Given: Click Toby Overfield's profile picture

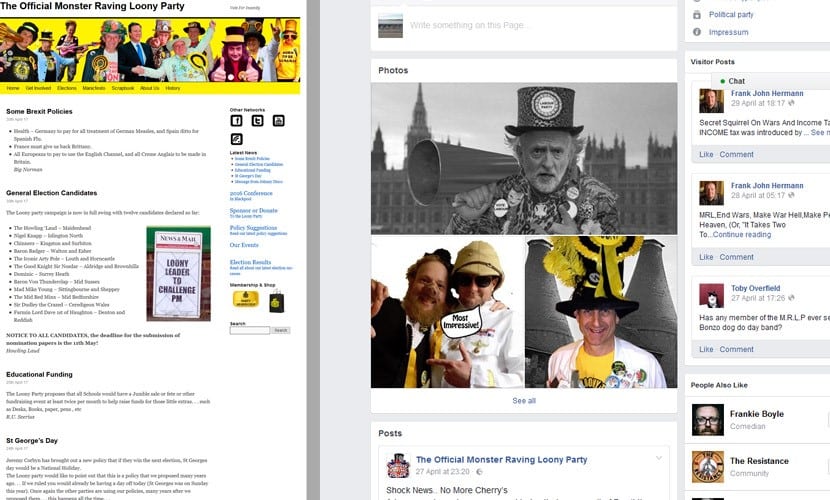Looking at the screenshot, I should point(711,296).
